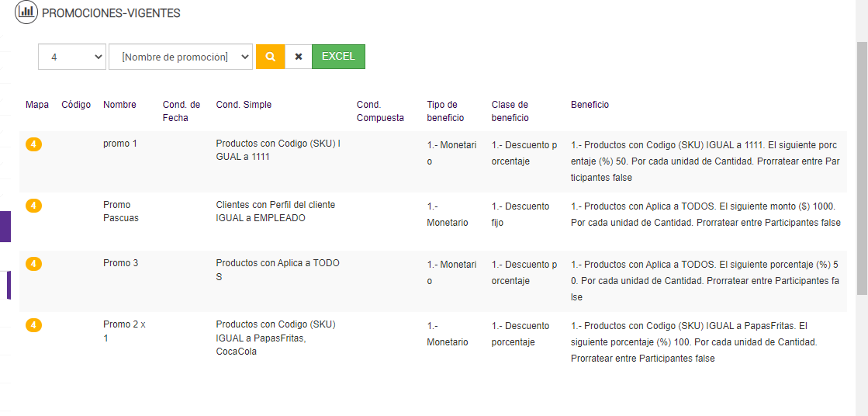This screenshot has width=868, height=416.
Task: Click the orange search magnifier button
Action: pos(270,57)
